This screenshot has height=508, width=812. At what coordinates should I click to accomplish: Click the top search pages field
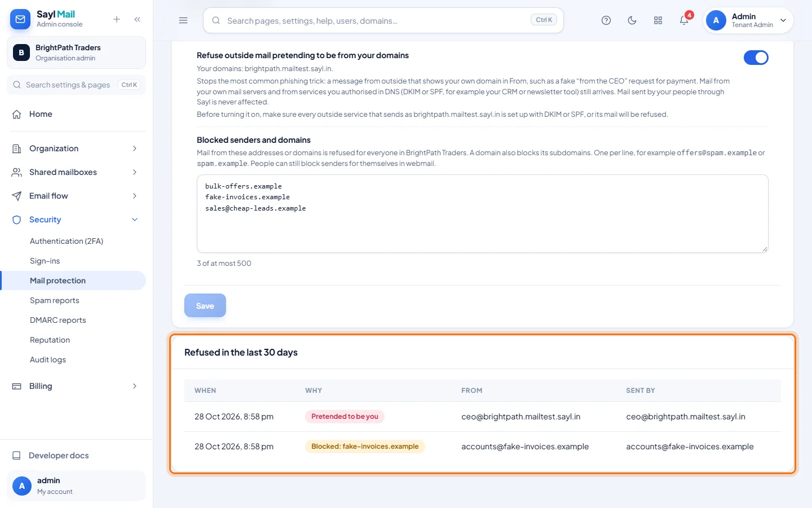[383, 20]
